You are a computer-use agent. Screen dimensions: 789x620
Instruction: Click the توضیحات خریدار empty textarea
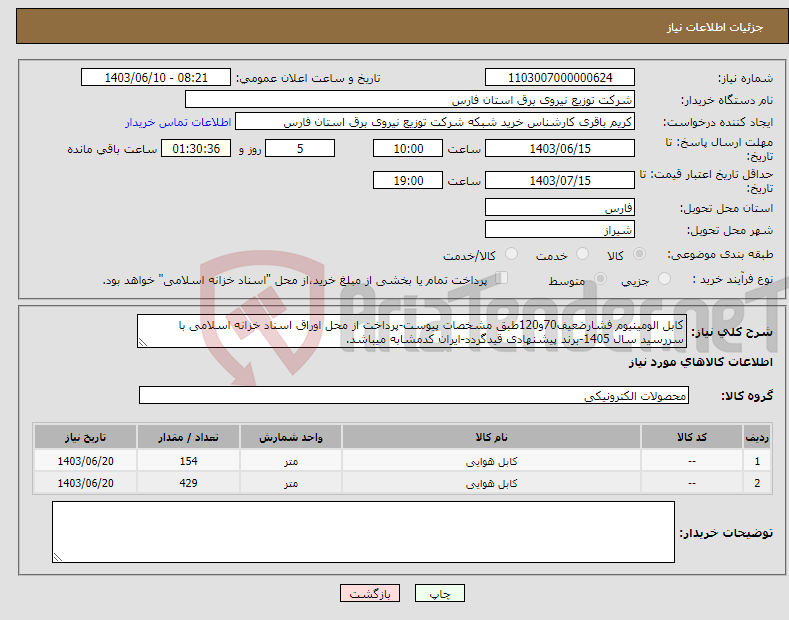(363, 532)
